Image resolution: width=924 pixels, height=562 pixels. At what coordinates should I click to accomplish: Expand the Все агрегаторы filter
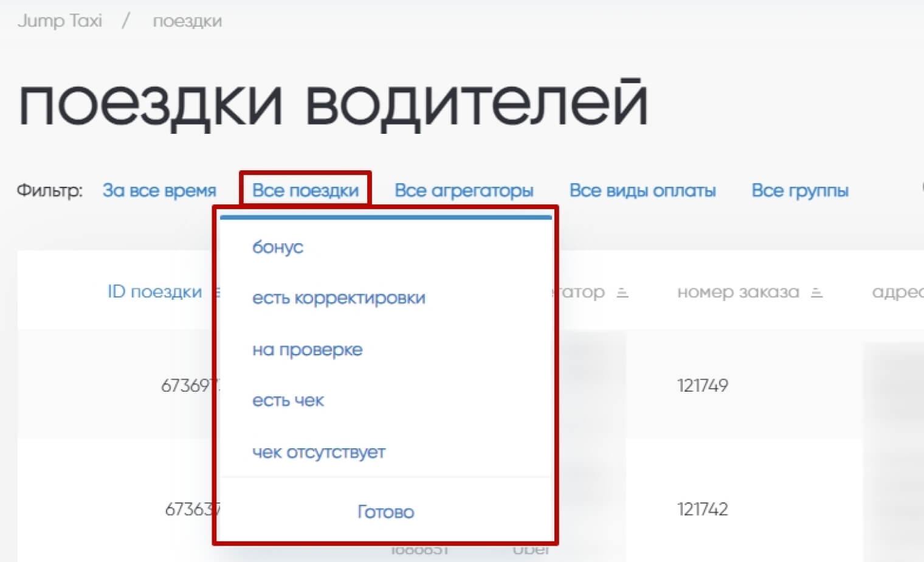point(464,190)
